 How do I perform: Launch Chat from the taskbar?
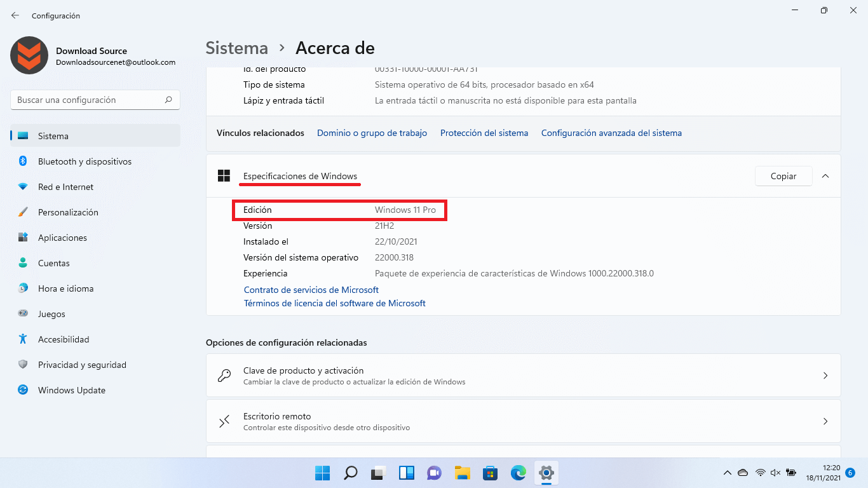click(434, 473)
